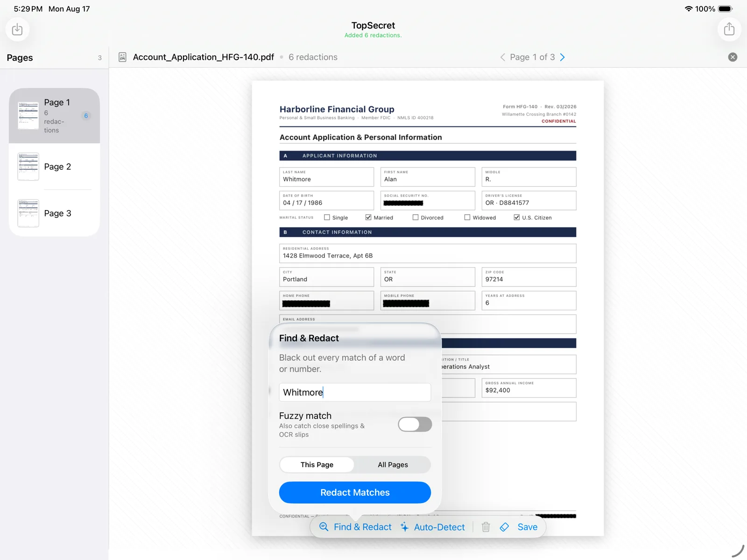Click the search text field containing Whitmore

(x=355, y=392)
